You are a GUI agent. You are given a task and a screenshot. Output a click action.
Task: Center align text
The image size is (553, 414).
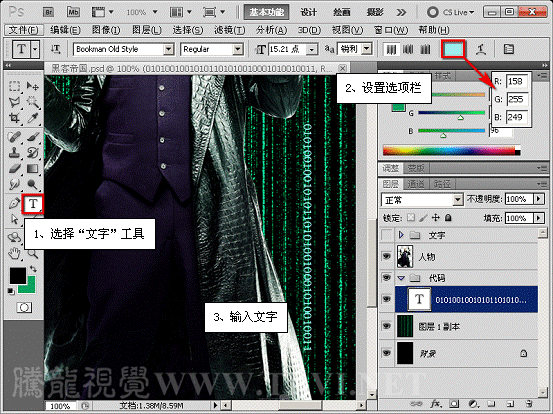(x=408, y=49)
